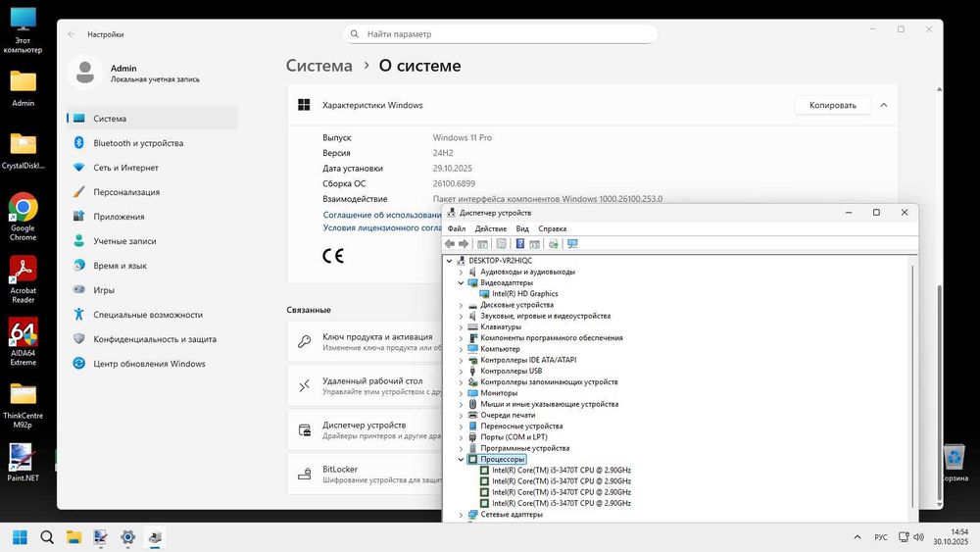
Task: Go back in Device Manager toolbar
Action: point(450,244)
